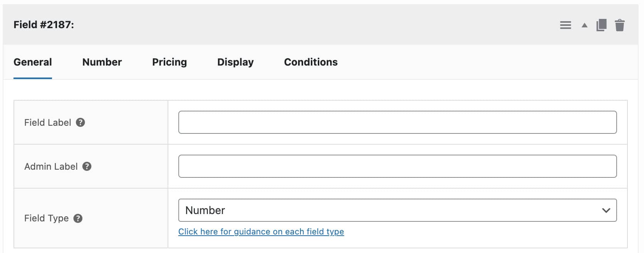The width and height of the screenshot is (644, 253).
Task: Return to the General tab
Action: coord(32,62)
